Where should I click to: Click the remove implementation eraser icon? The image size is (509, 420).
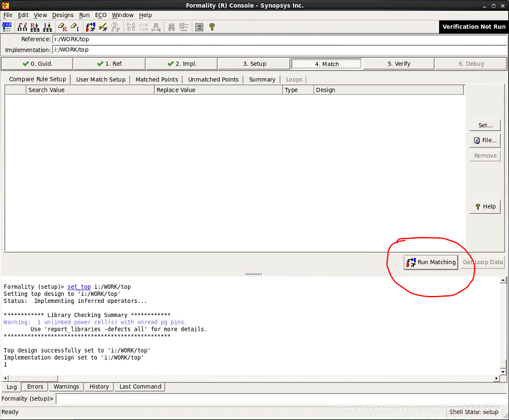coord(75,27)
